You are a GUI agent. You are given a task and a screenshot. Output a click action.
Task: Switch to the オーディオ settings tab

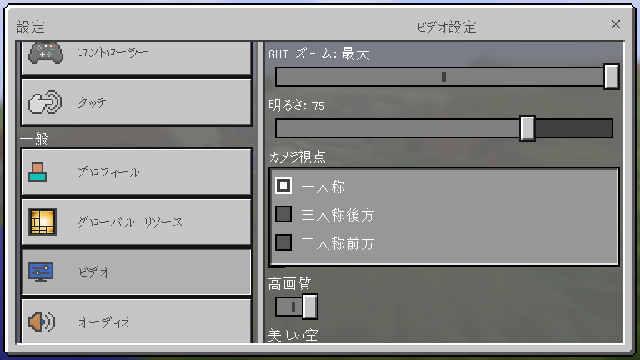136,321
